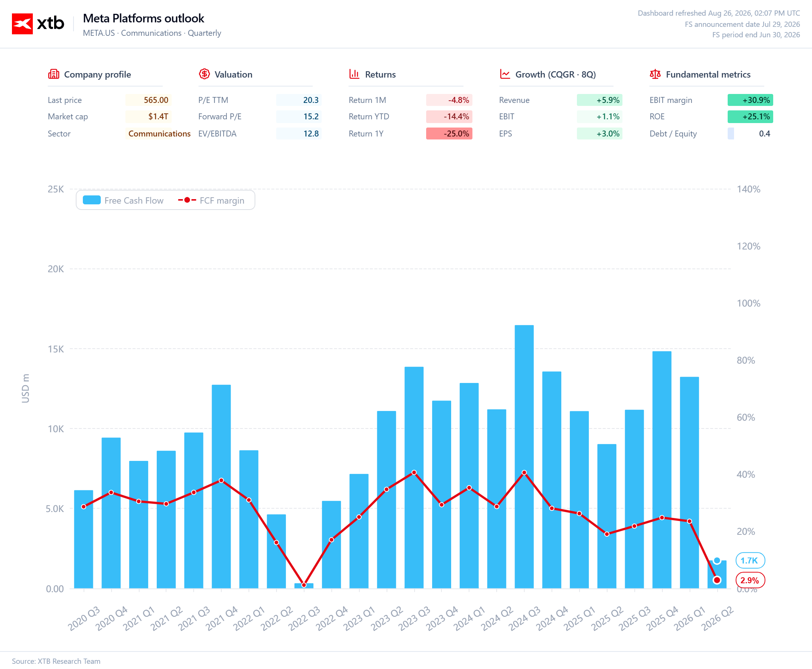Click the large red point at 2026 Q2
The height and width of the screenshot is (669, 812).
(717, 580)
